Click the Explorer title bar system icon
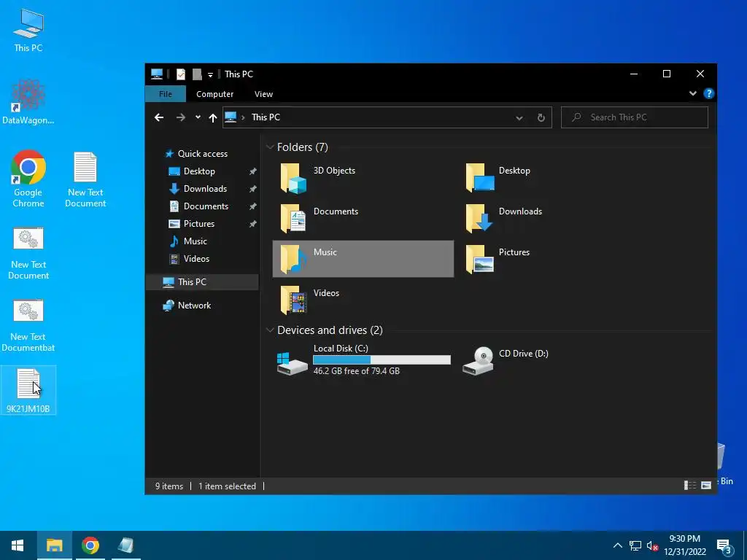This screenshot has width=747, height=560. click(x=157, y=74)
